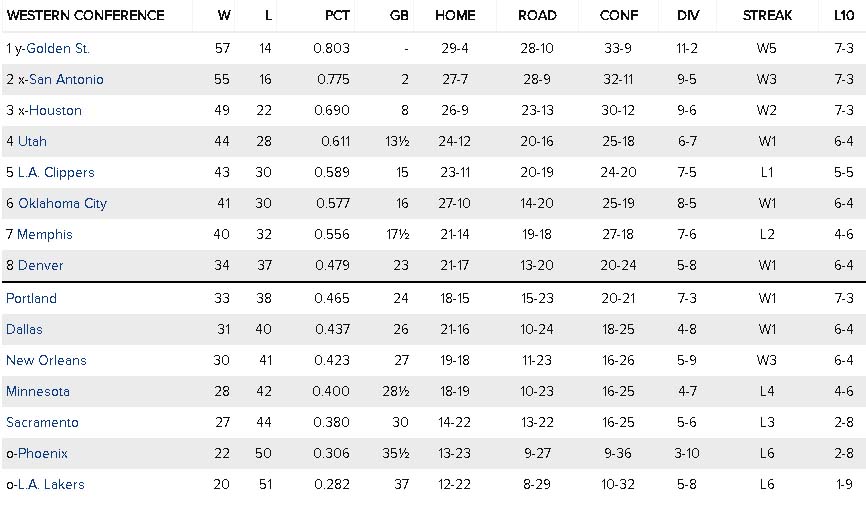Click the Sacramento team link

(42, 422)
